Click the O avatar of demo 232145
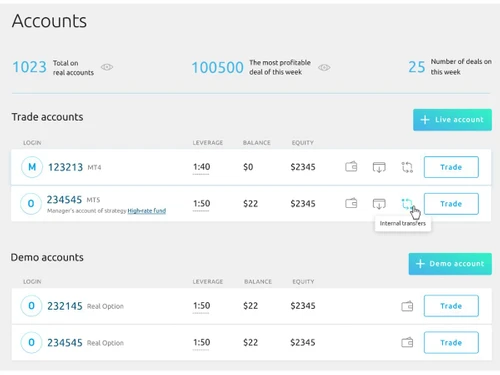Screen dimensions: 500x375 tap(31, 306)
